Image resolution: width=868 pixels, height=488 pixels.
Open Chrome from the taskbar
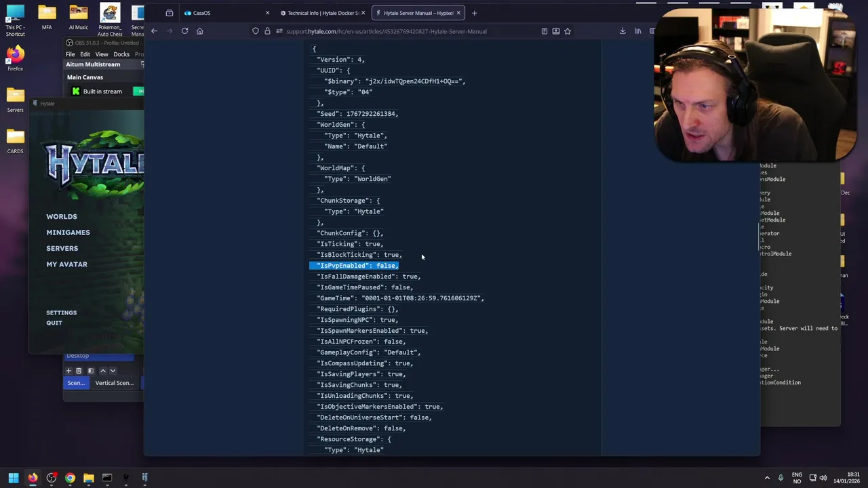(70, 478)
